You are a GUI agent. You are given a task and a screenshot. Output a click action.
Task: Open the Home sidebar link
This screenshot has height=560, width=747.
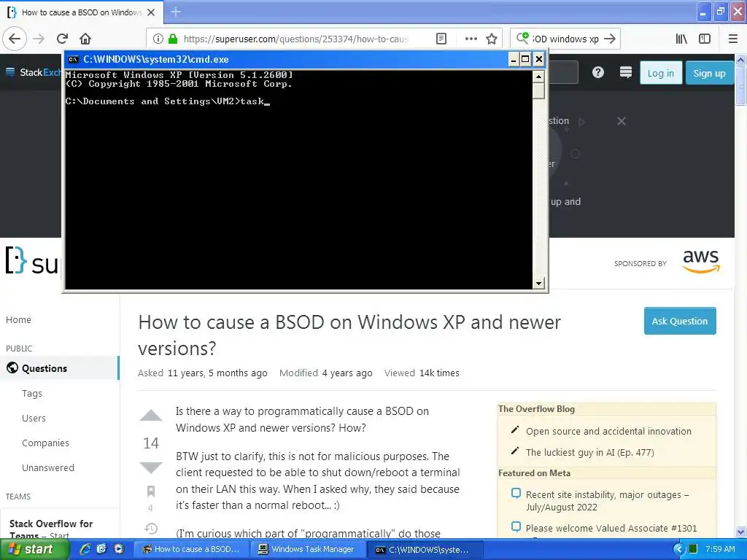click(x=18, y=320)
